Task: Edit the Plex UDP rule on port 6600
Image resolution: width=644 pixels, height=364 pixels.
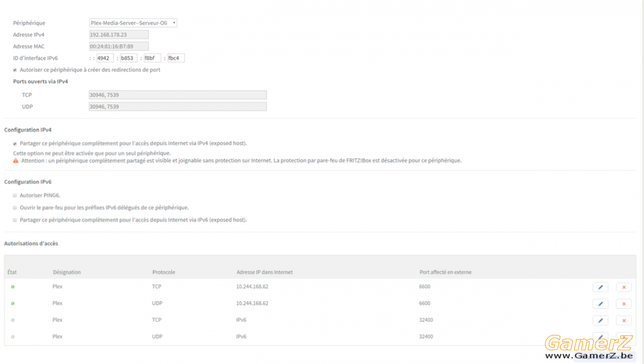Action: coord(600,304)
